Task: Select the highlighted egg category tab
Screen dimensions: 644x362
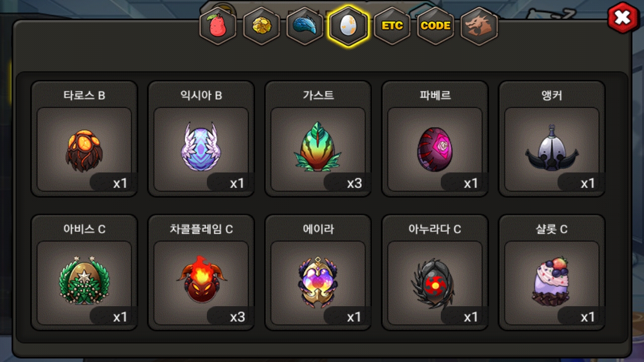Action: pyautogui.click(x=348, y=26)
